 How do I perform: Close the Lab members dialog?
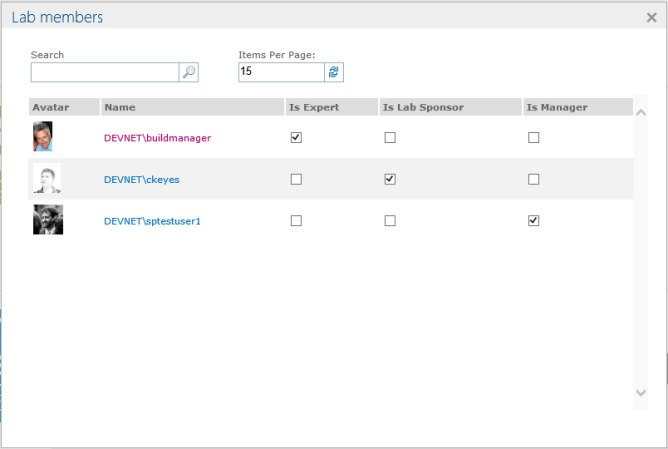652,17
